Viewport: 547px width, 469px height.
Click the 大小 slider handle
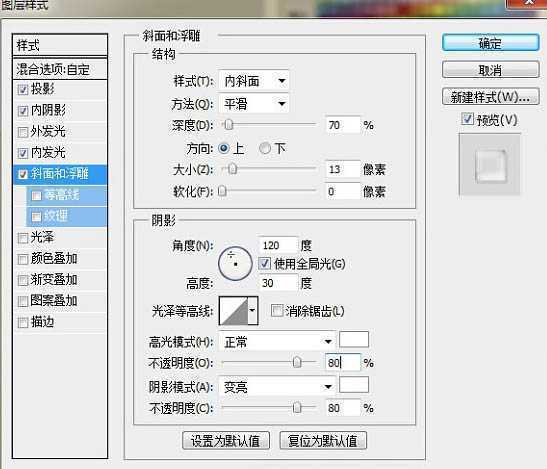[233, 169]
